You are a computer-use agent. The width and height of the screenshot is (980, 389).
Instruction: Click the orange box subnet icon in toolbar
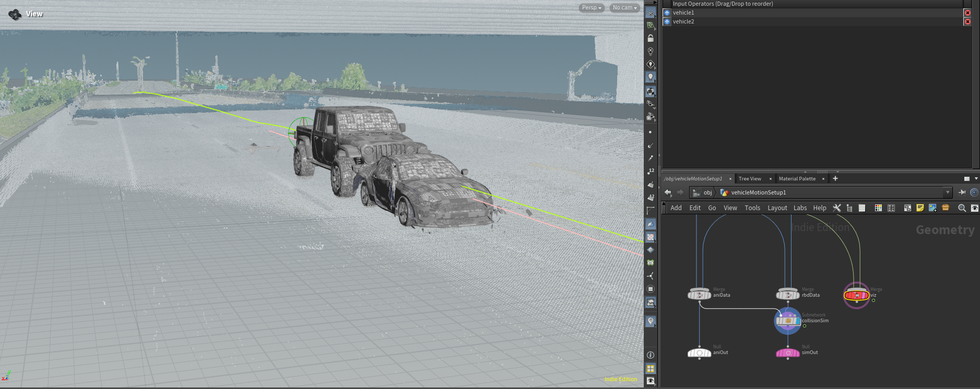946,208
